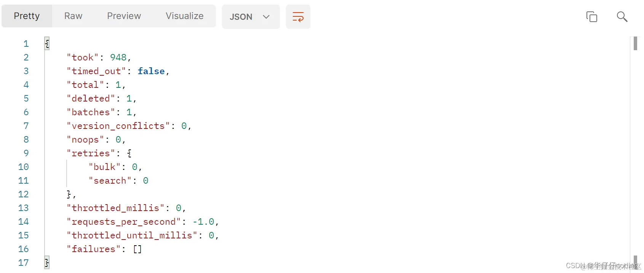Click line number 12 in the gutter
This screenshot has width=644, height=273.
pos(23,194)
